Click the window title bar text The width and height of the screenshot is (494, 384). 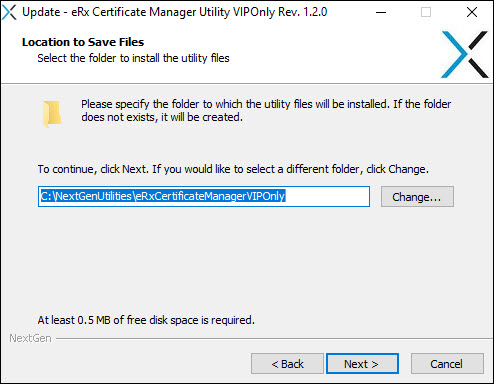point(175,12)
